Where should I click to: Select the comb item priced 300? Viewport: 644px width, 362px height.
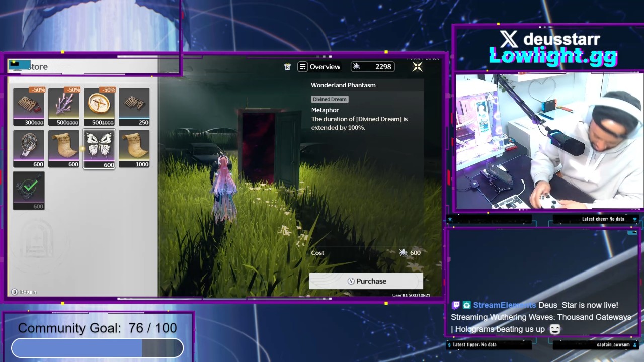[x=29, y=107]
